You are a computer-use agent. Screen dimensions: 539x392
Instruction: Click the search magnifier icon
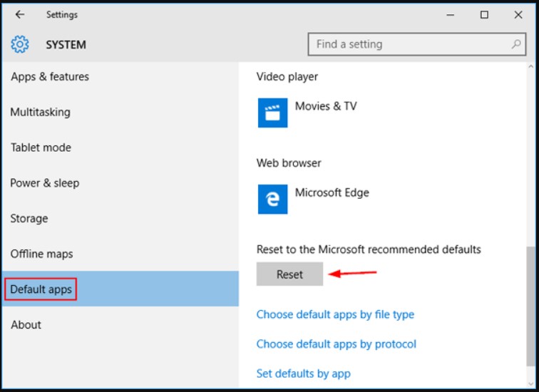tap(516, 44)
